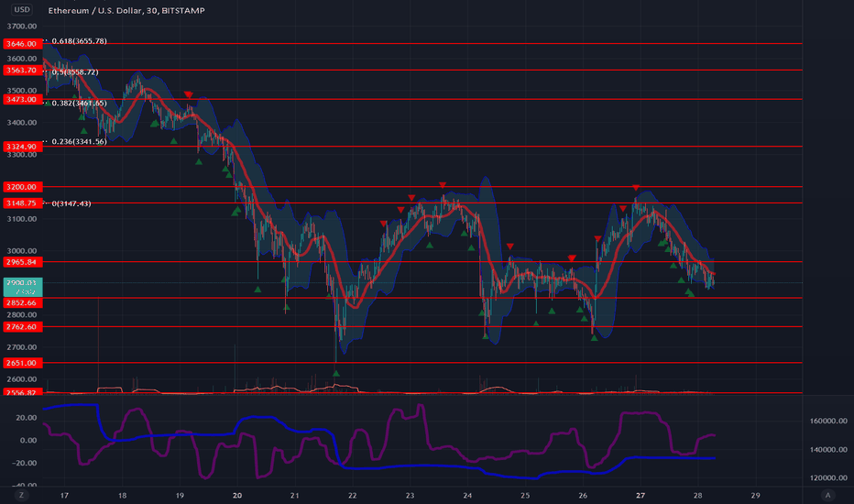Click the 3400.00 price axis value
The width and height of the screenshot is (854, 504).
tap(22, 123)
